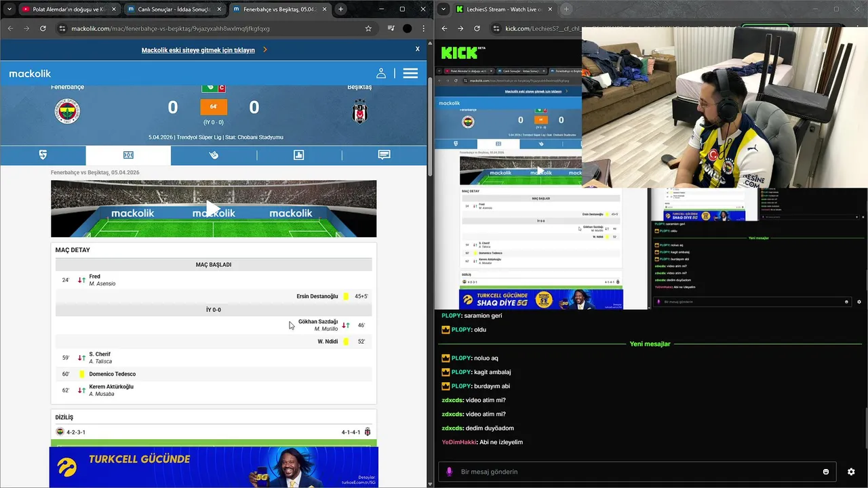
Task: Open tab search dropdown in the Kick window
Action: point(443,9)
